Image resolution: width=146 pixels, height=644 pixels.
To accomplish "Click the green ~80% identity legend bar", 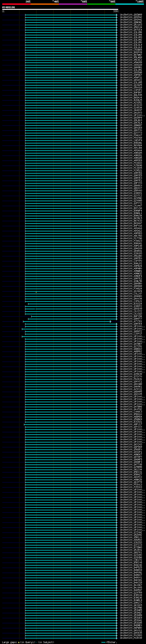I will (101, 4).
